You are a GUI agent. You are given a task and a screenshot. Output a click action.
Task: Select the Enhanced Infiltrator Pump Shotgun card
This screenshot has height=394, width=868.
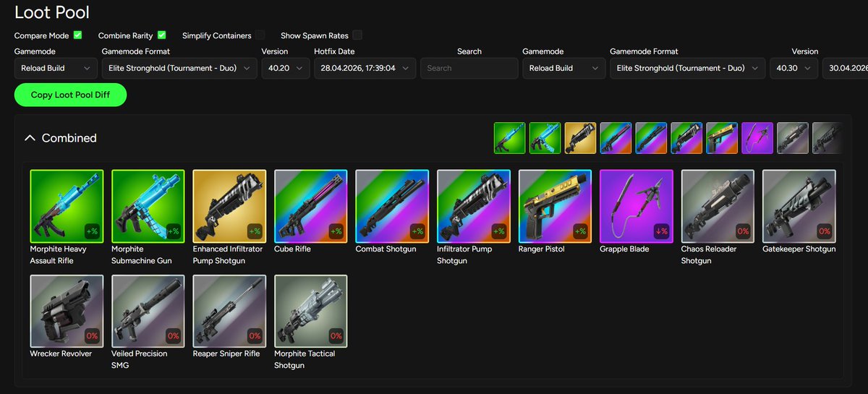(229, 206)
